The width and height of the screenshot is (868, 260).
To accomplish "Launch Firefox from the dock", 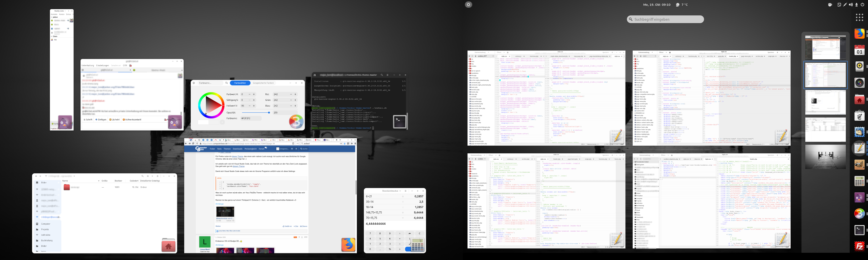I will click(x=859, y=34).
